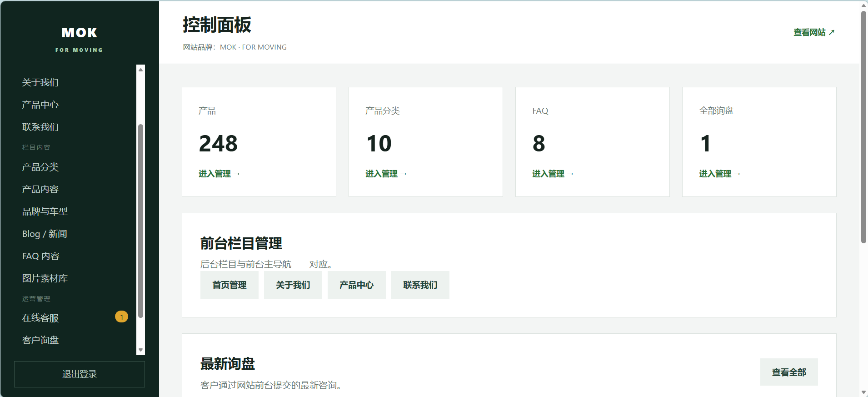Click the sidebar scrollbar thumb
The width and height of the screenshot is (868, 397).
click(141, 221)
